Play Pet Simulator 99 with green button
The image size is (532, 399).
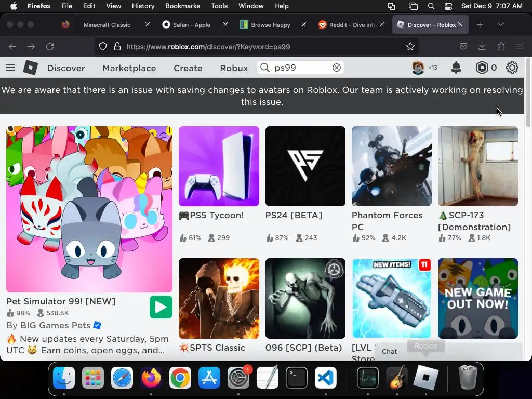161,307
